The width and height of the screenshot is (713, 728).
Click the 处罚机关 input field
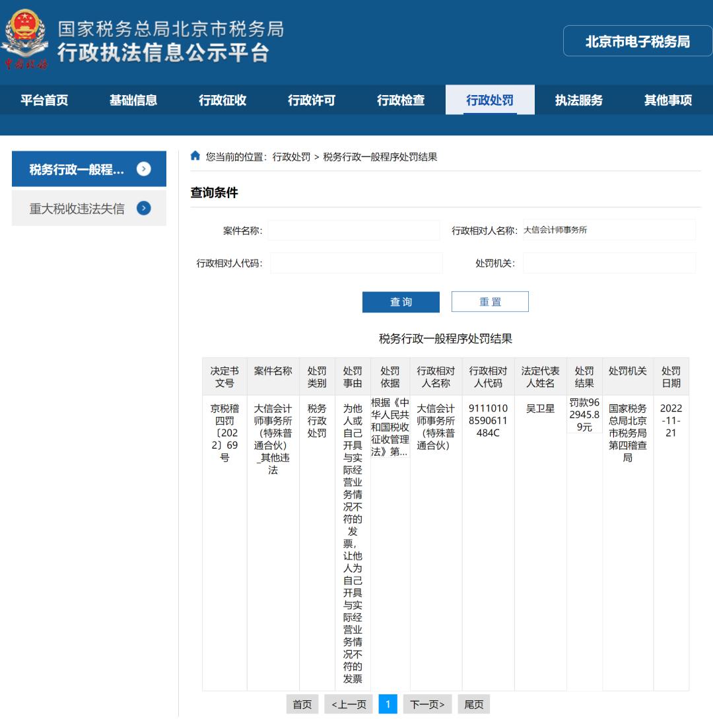tap(608, 262)
